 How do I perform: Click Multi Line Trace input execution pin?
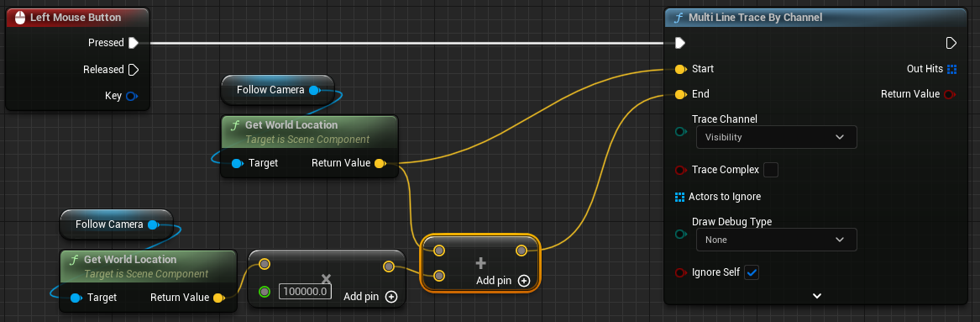click(x=680, y=43)
